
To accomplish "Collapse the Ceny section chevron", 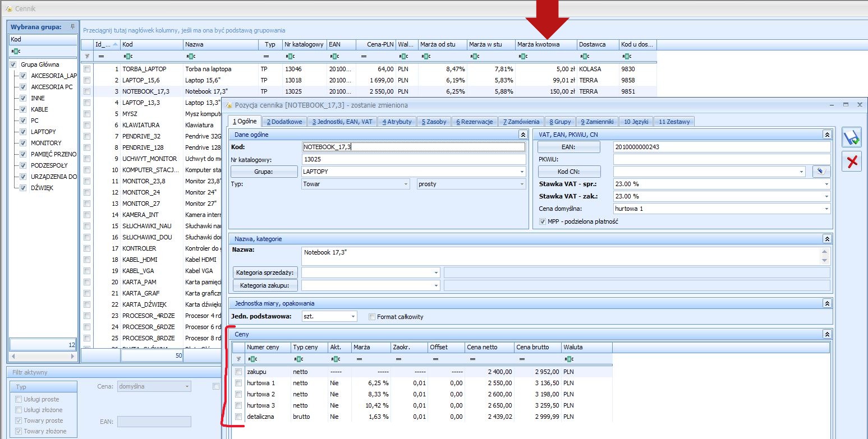I will [x=826, y=334].
